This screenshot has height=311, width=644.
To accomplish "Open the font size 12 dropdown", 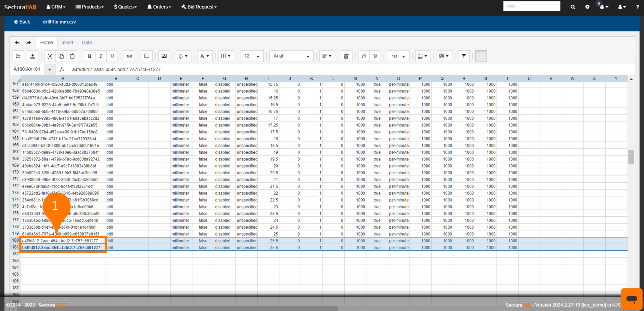I will coord(252,56).
